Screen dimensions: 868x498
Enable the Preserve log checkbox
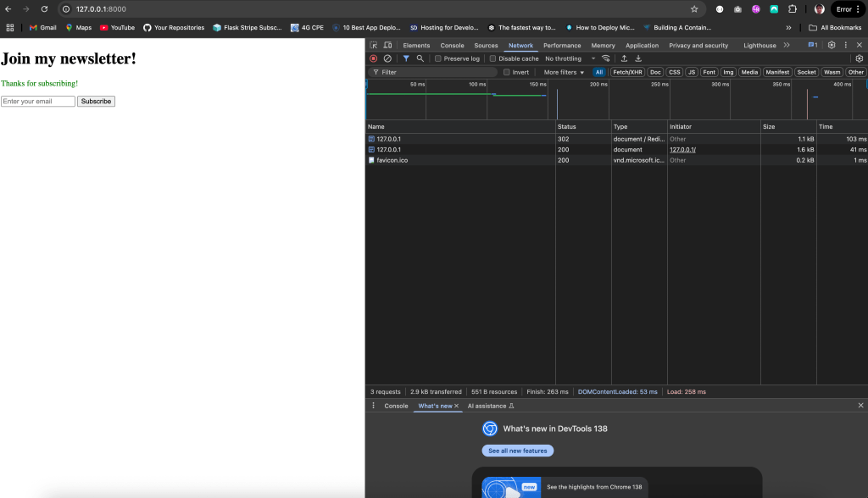(x=438, y=58)
